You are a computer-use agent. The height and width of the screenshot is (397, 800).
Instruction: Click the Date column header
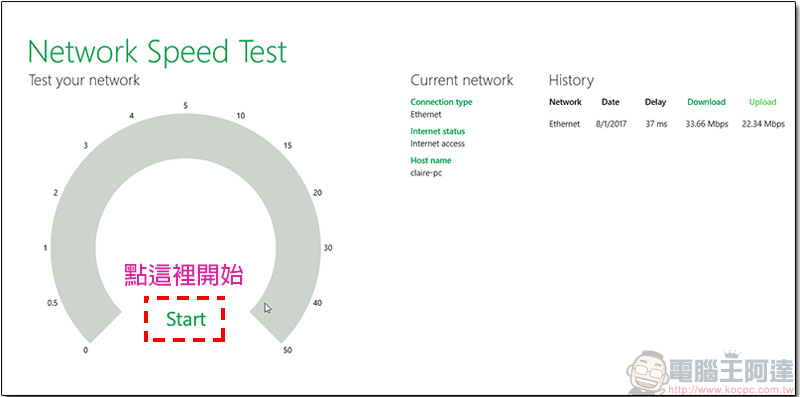pyautogui.click(x=610, y=102)
